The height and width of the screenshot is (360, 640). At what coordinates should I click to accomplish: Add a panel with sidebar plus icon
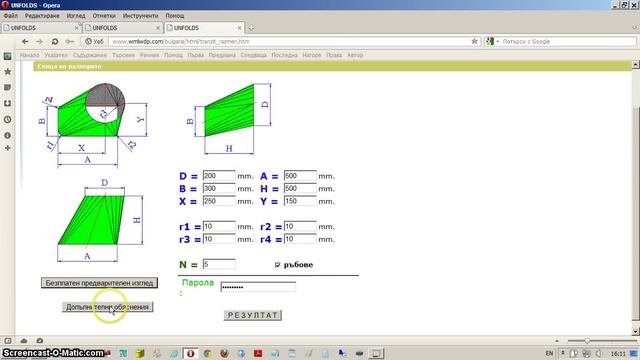click(7, 148)
